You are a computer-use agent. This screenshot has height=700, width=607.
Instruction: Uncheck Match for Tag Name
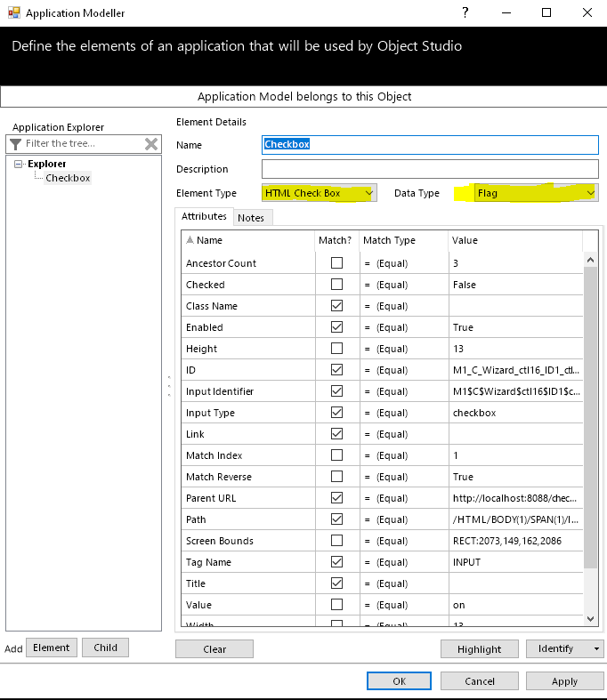click(x=336, y=561)
